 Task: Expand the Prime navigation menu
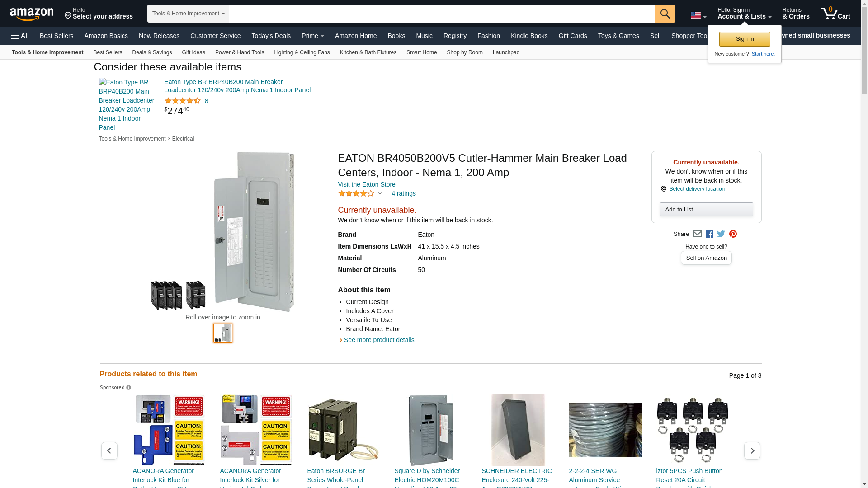313,36
